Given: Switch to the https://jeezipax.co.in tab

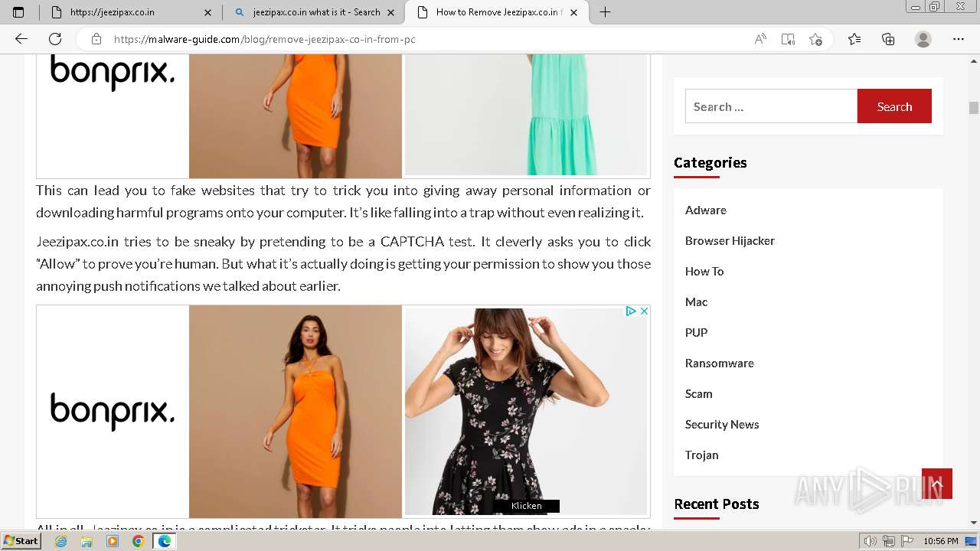Looking at the screenshot, I should [x=129, y=12].
